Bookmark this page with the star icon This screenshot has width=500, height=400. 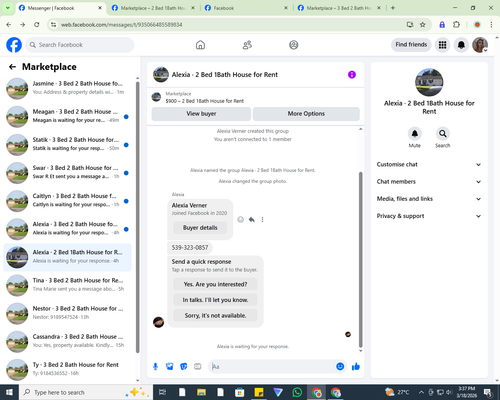point(423,24)
